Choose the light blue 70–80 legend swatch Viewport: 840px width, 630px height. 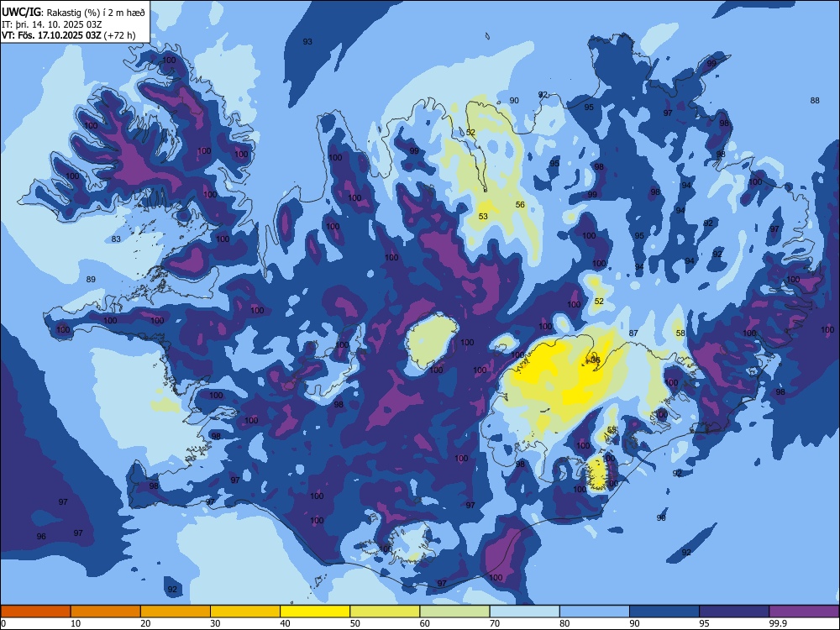pos(524,612)
